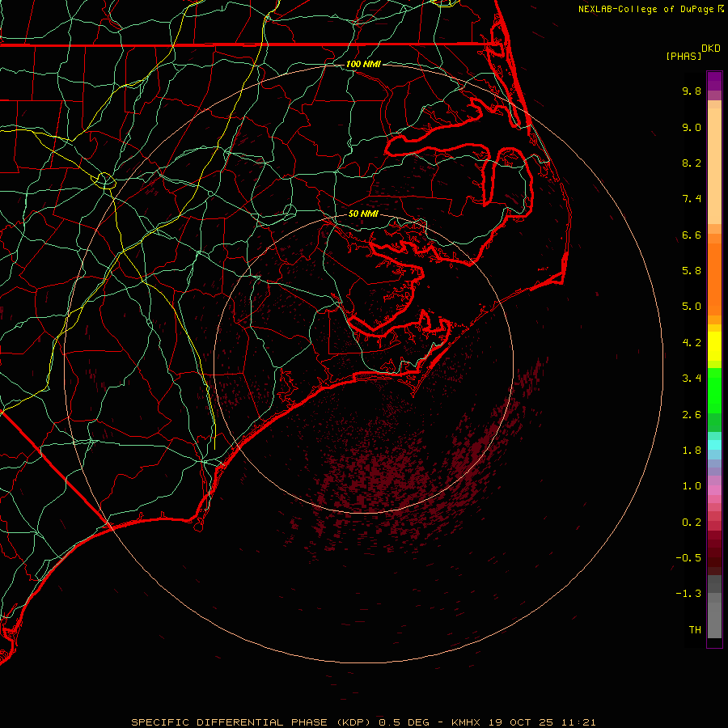Click the TH label on the legend
Screen dimensions: 728x728
pyautogui.click(x=694, y=629)
